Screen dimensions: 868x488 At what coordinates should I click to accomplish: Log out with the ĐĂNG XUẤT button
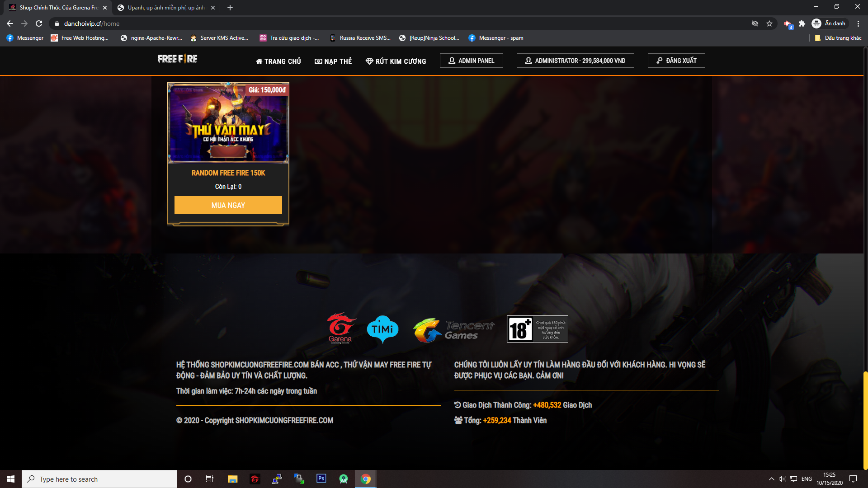click(676, 61)
